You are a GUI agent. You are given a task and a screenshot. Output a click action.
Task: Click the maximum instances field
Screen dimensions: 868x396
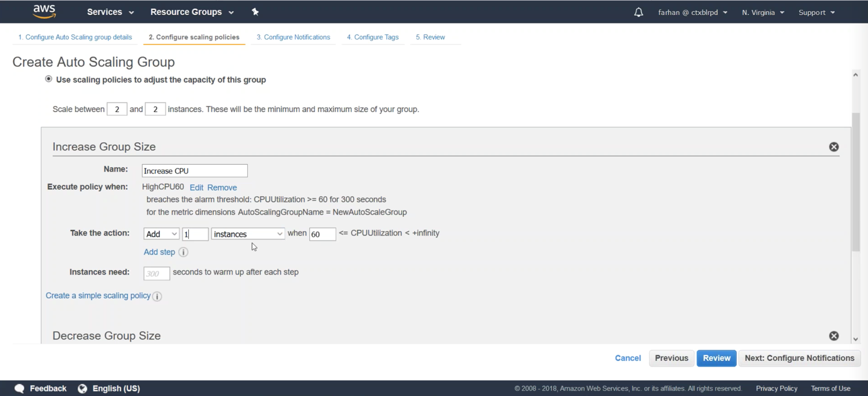pos(155,109)
